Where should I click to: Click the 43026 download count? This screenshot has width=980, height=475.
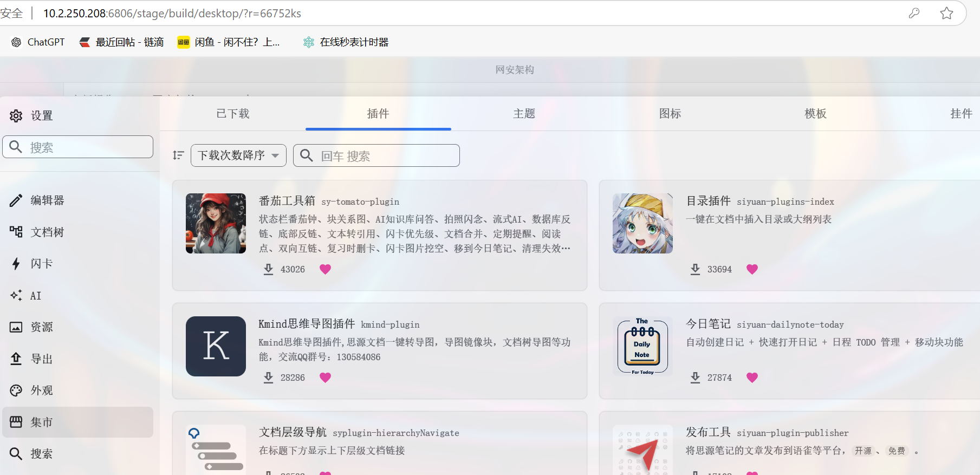pyautogui.click(x=293, y=270)
